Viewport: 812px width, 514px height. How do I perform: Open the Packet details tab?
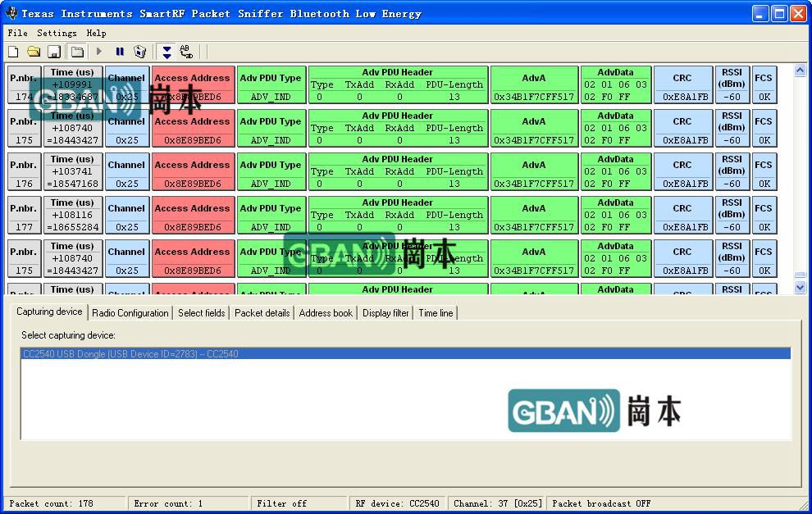pyautogui.click(x=262, y=313)
